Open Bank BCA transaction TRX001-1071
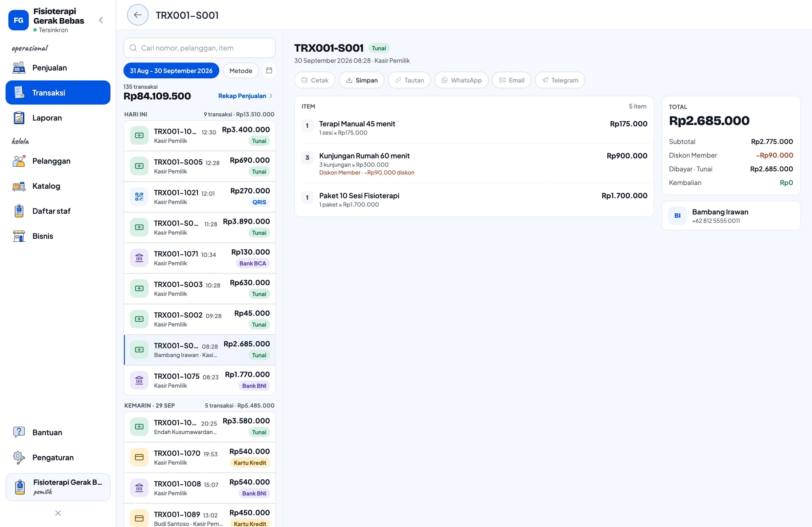The image size is (812, 527). point(200,258)
